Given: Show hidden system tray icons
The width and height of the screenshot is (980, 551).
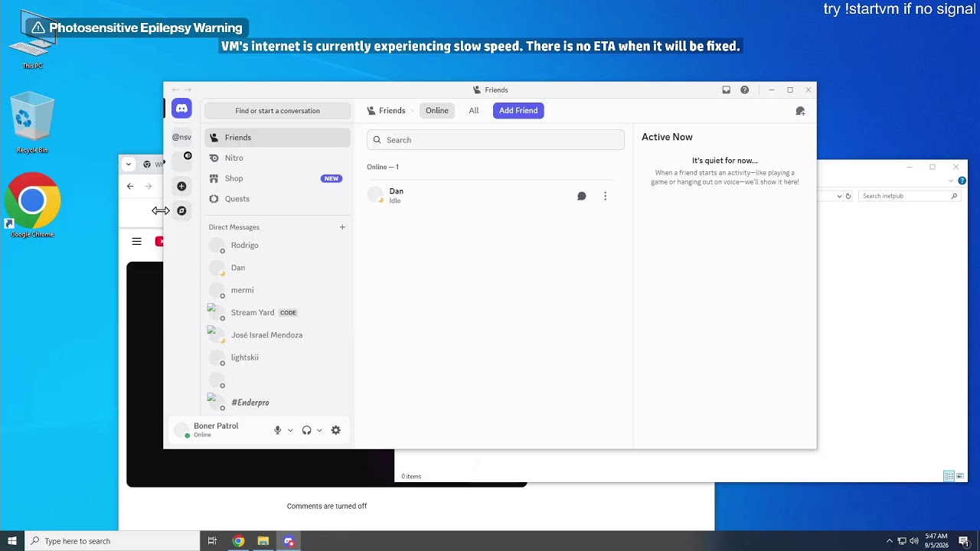Looking at the screenshot, I should 890,541.
